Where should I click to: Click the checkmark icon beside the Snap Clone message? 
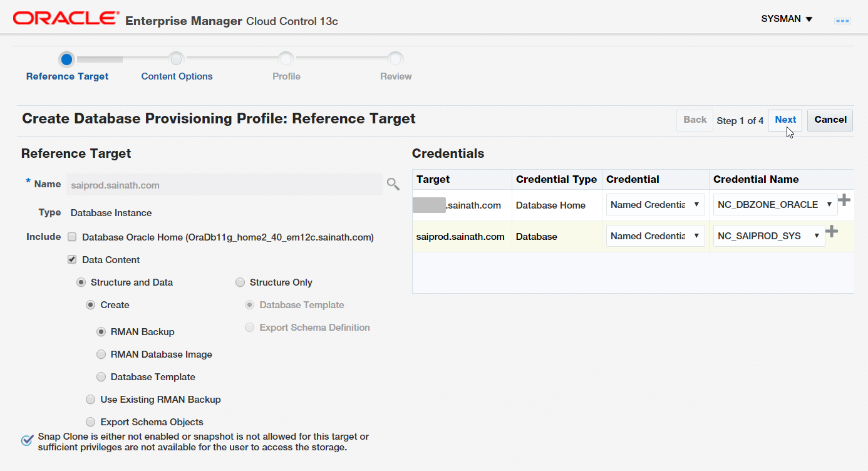click(x=26, y=441)
